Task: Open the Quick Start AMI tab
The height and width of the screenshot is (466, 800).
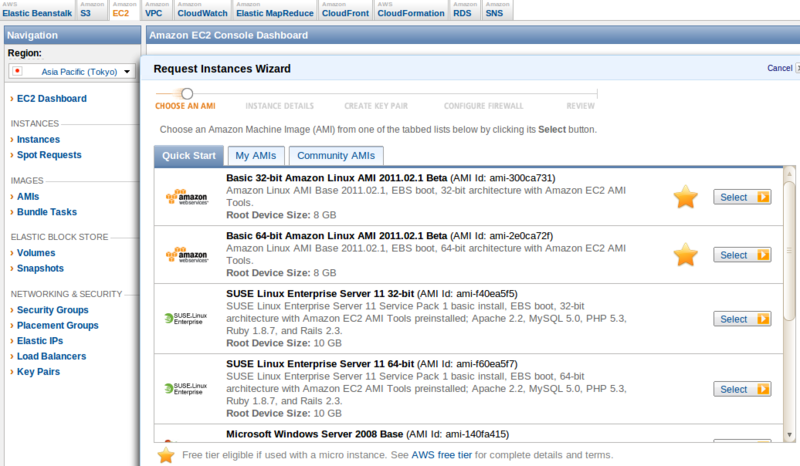Action: 189,156
